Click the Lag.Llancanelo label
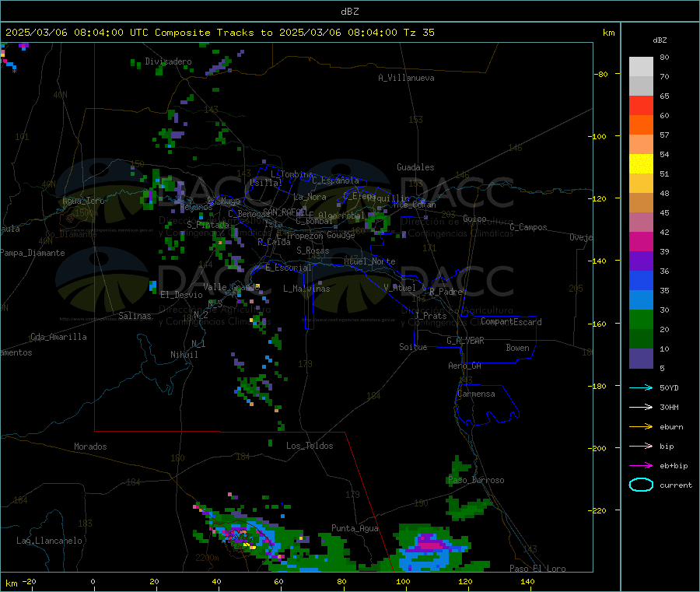Viewport: 700px width, 592px height. click(49, 541)
